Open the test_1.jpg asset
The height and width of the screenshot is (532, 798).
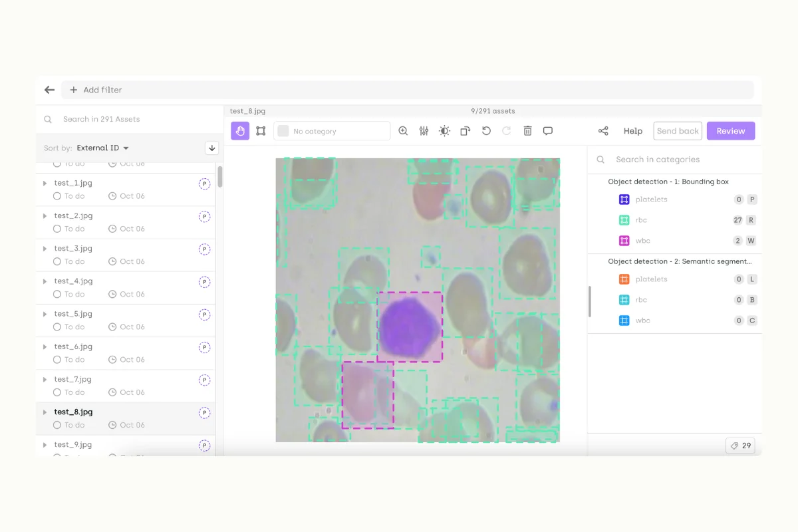[73, 183]
